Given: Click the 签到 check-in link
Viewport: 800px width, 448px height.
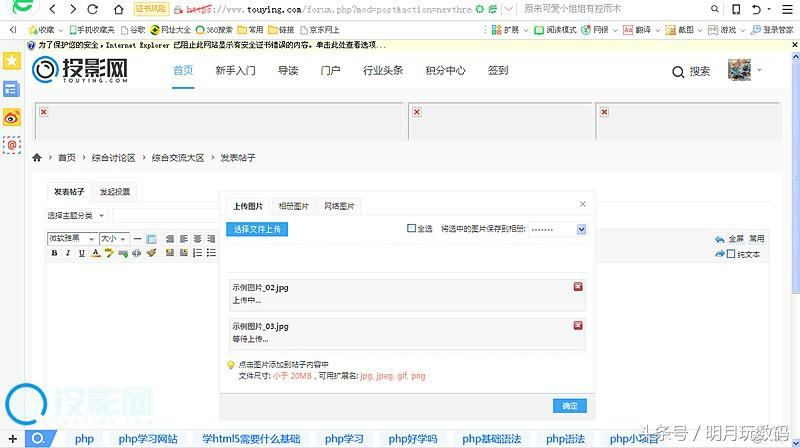Looking at the screenshot, I should click(x=498, y=70).
